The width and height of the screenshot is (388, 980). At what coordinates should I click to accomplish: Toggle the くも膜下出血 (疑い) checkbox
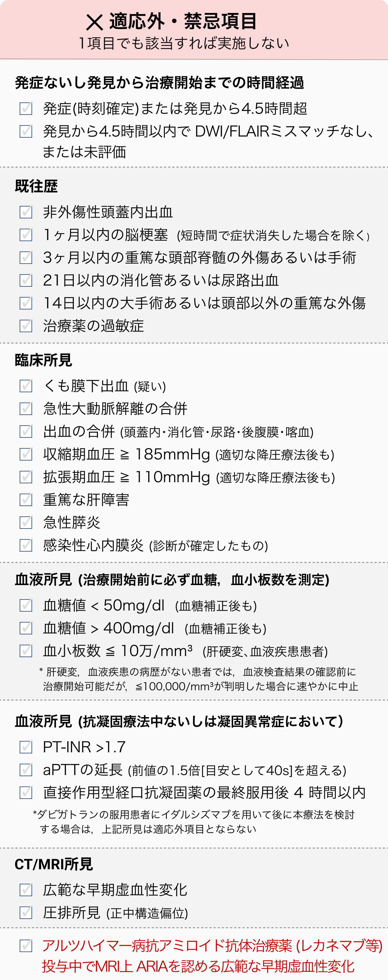26,385
